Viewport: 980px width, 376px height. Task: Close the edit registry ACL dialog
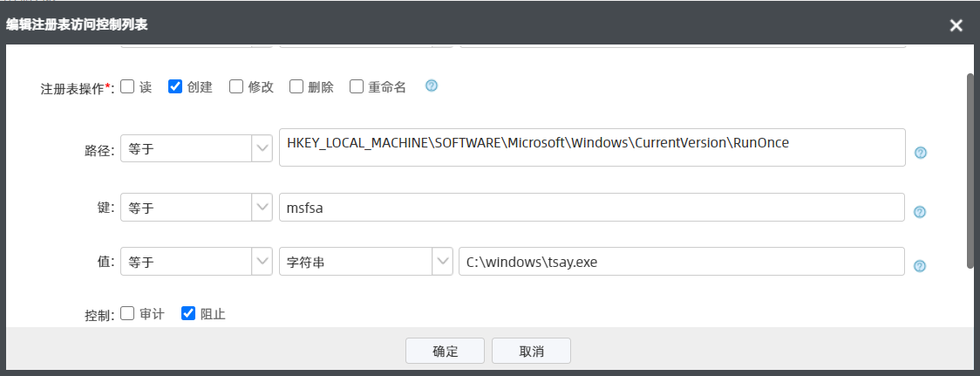956,25
